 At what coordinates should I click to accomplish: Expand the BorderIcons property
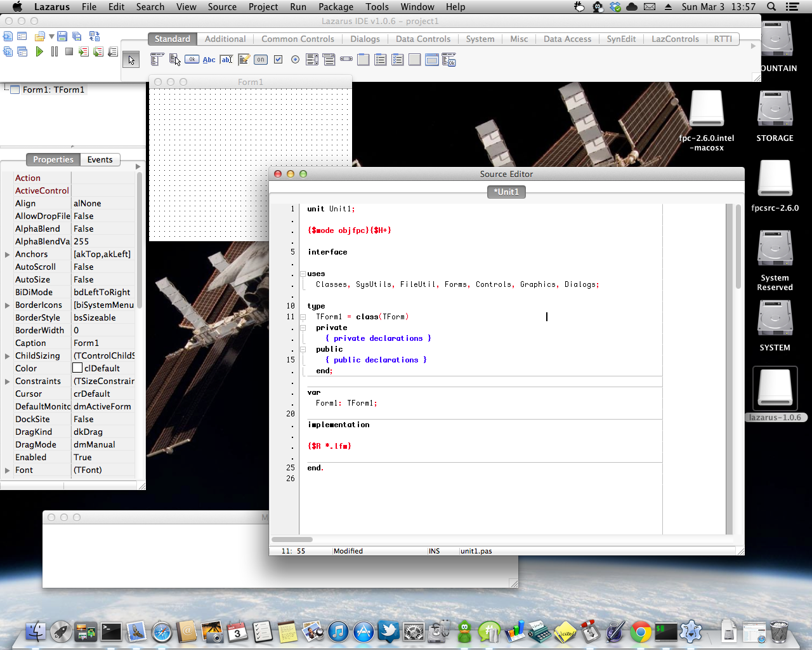tap(7, 305)
